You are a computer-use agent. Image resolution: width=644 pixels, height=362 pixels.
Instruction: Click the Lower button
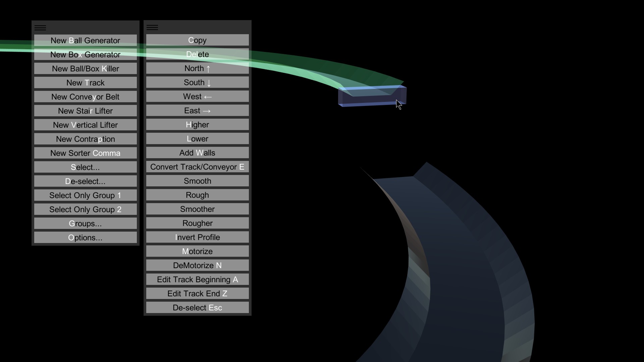coord(198,139)
